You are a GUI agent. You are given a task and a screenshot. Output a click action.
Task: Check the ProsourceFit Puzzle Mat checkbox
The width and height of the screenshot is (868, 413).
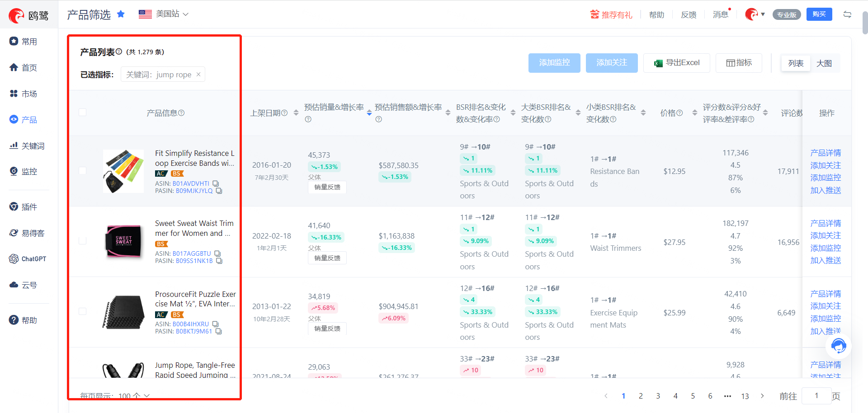pyautogui.click(x=82, y=311)
